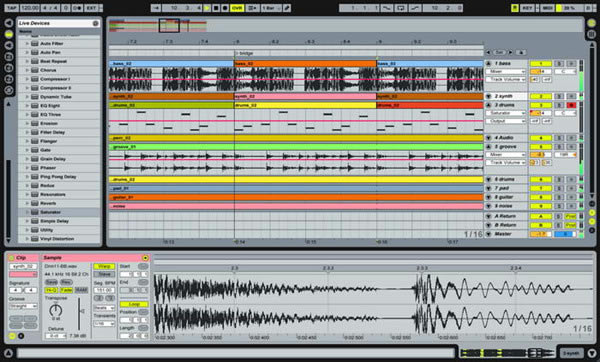This screenshot has width=600, height=362.
Task: Click the Punch-In switch icon
Action: pos(387,8)
